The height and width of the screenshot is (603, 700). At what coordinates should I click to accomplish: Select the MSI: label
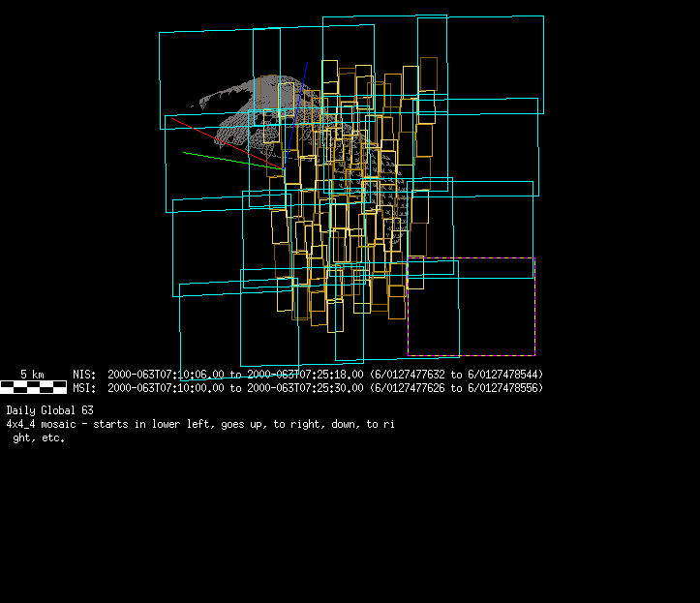(83, 388)
